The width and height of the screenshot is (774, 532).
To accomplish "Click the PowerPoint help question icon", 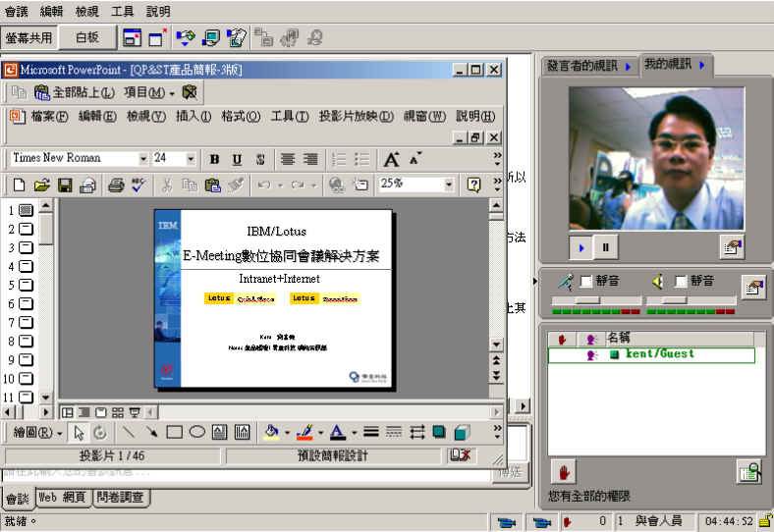I will [x=473, y=185].
